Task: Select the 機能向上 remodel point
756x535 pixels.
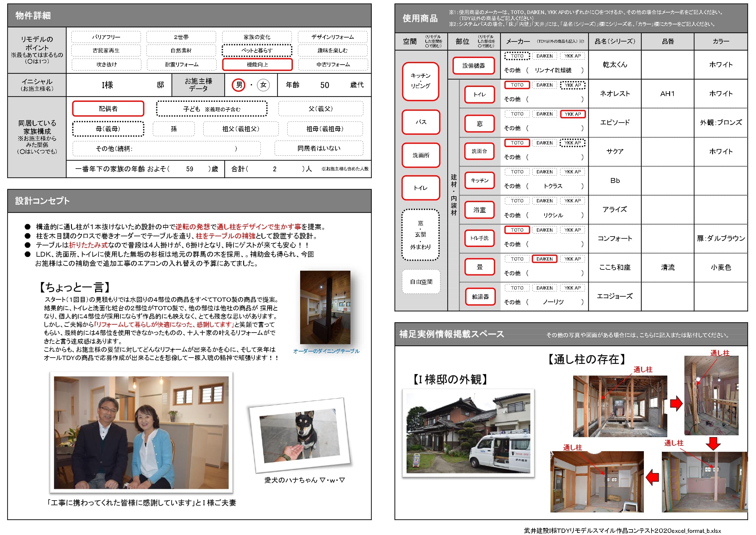Action: [257, 65]
